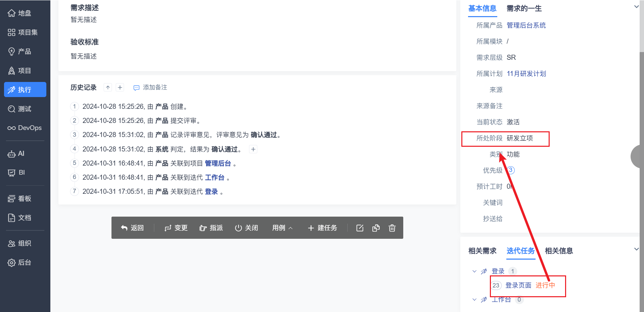This screenshot has height=312, width=644.
Task: Open the 登录页面 task link
Action: click(x=518, y=285)
